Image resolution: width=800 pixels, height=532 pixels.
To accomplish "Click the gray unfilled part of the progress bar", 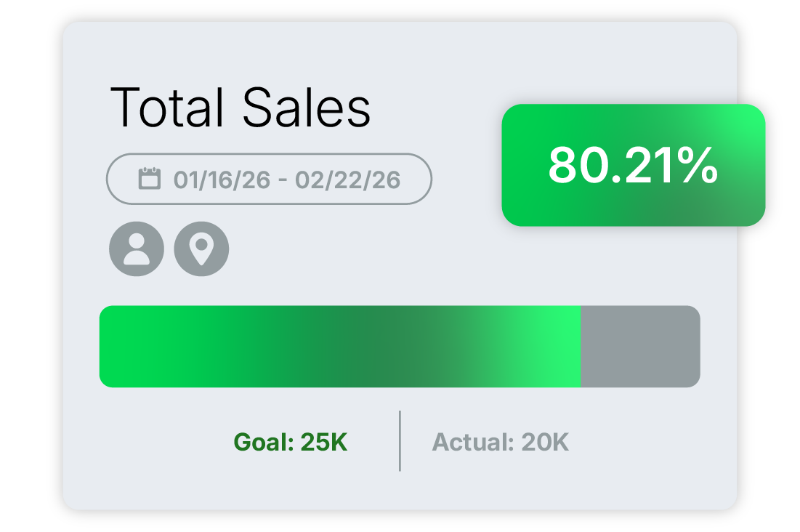I will (x=639, y=346).
